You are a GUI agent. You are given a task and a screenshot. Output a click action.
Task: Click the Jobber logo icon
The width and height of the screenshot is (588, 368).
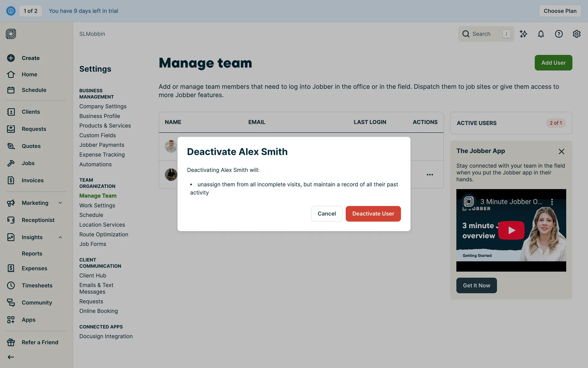coord(11,34)
